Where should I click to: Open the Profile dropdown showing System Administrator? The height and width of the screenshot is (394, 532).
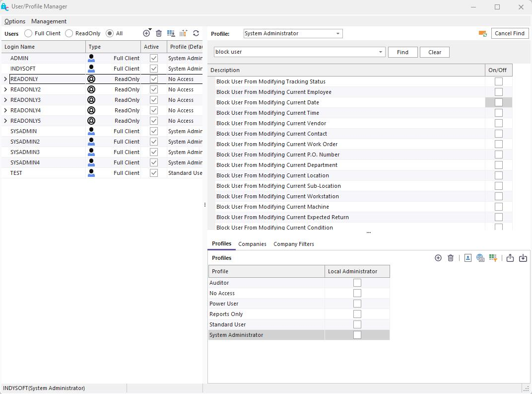(x=337, y=34)
